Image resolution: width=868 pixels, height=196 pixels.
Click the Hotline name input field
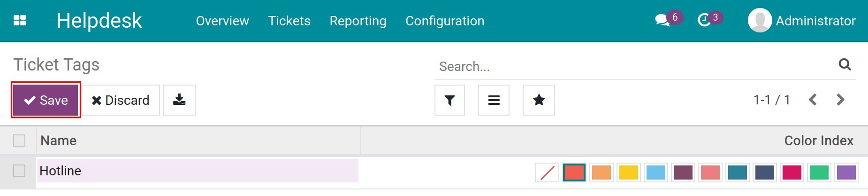pos(198,171)
